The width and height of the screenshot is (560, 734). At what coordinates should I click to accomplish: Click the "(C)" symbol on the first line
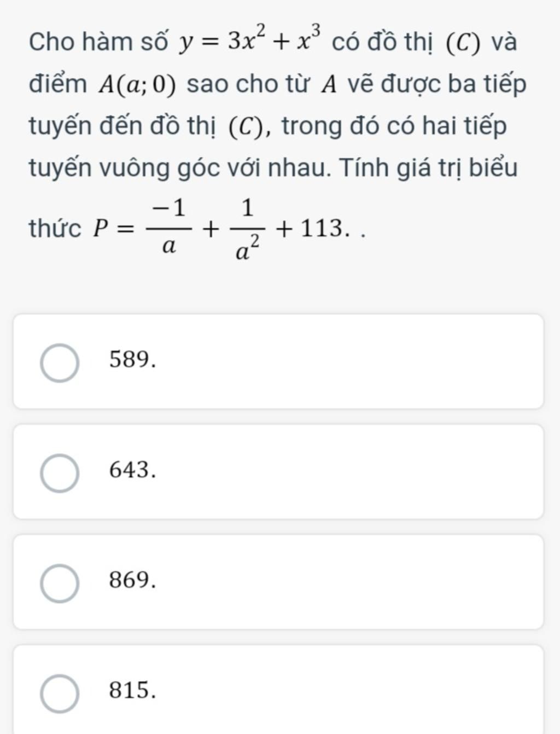coord(464,43)
